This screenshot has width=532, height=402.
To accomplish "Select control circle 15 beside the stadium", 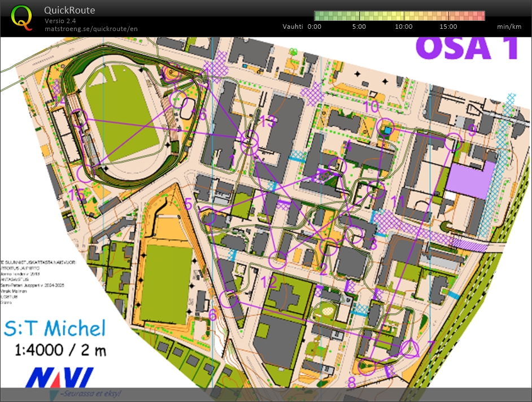I will coord(85,174).
